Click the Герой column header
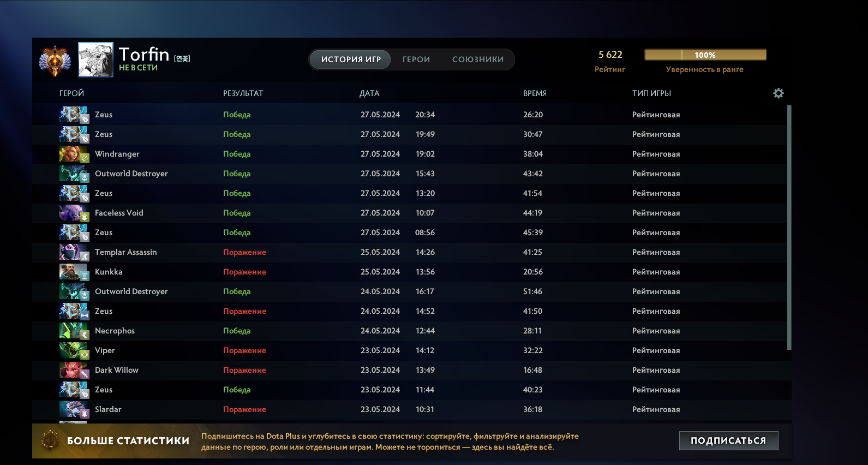The image size is (868, 465). pyautogui.click(x=71, y=93)
